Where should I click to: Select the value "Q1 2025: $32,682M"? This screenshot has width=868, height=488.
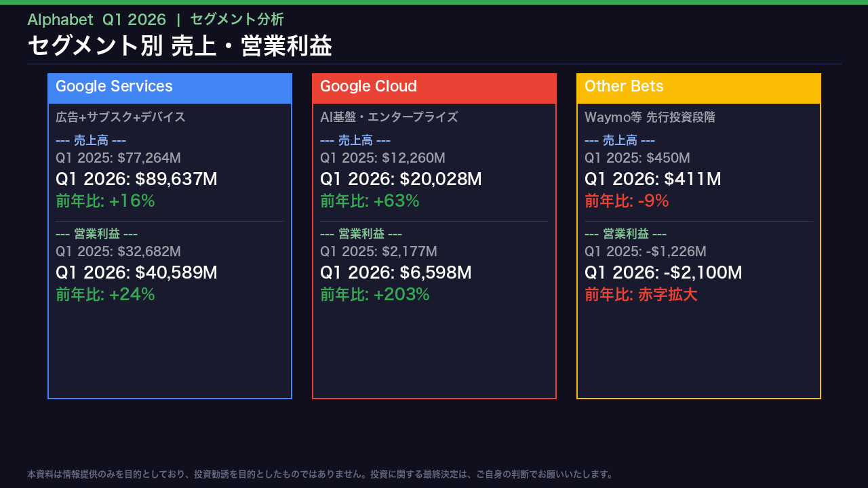[118, 251]
